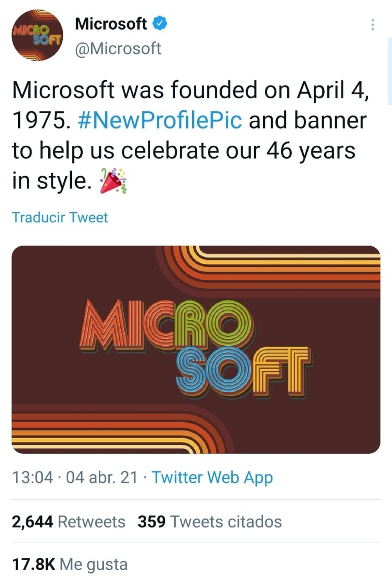This screenshot has height=583, width=392.
Task: Open Microsoft's circular profile picture
Action: (x=37, y=37)
